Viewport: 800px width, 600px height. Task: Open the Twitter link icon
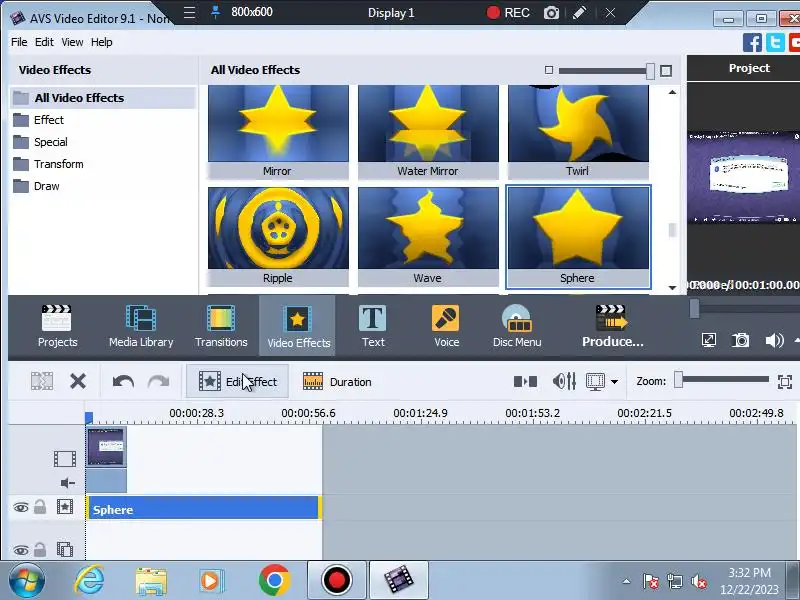pyautogui.click(x=775, y=42)
